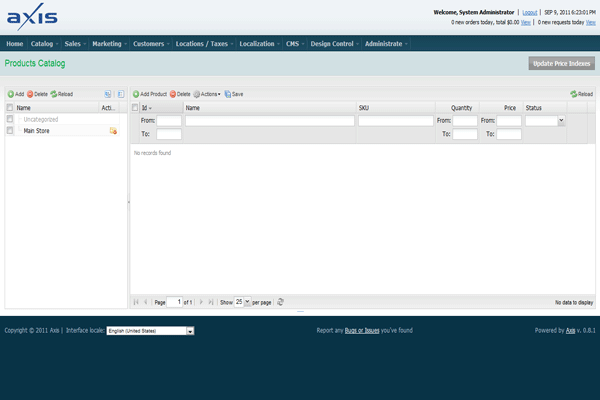Open the Status filter dropdown
This screenshot has width=600, height=400.
(560, 120)
